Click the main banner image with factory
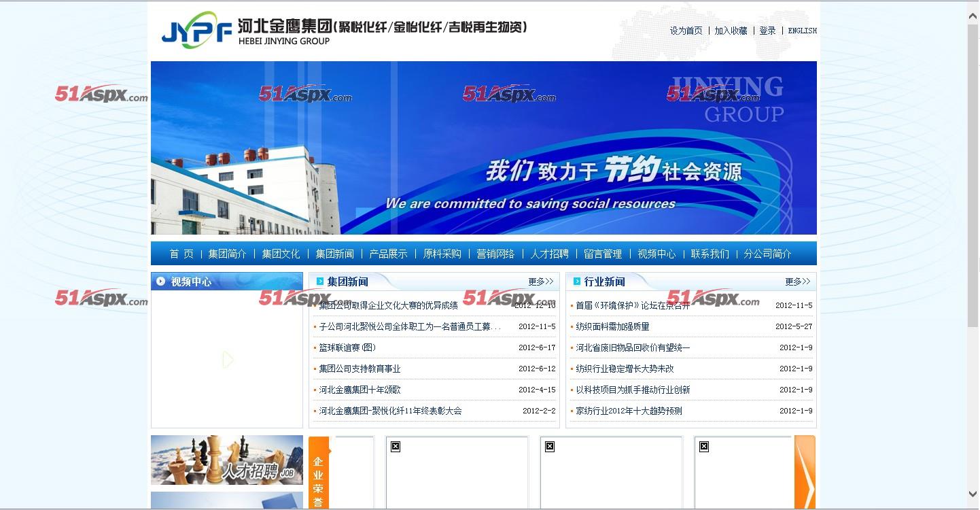Viewport: 980px width, 510px height. pyautogui.click(x=484, y=148)
